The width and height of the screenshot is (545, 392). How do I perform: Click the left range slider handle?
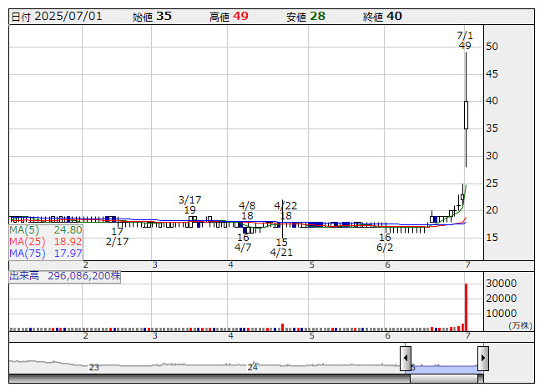coord(406,359)
